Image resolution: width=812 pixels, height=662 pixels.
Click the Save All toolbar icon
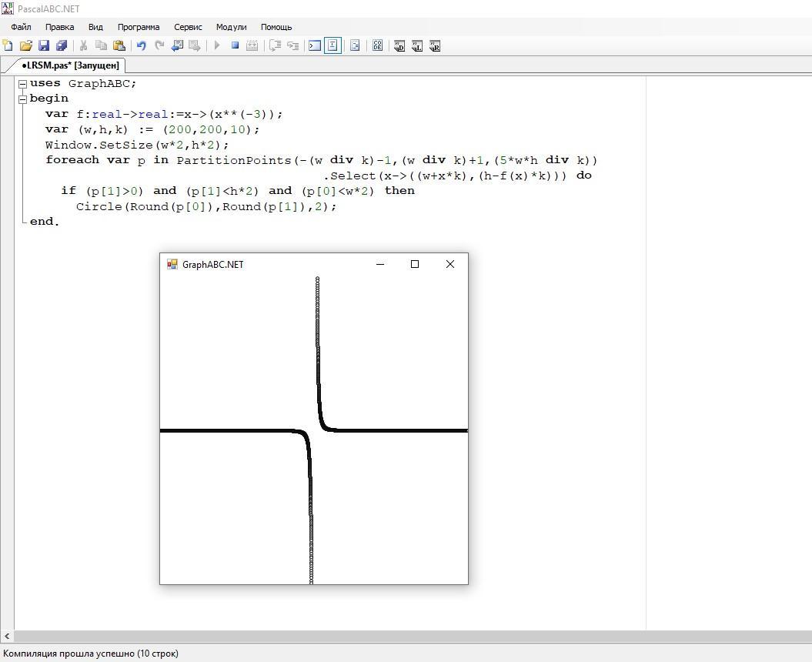tap(62, 46)
